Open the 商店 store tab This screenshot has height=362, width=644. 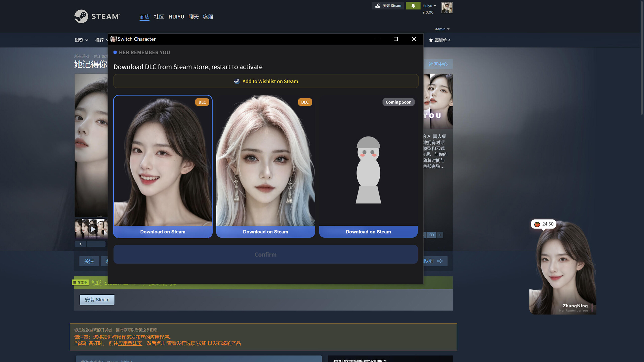(x=144, y=17)
